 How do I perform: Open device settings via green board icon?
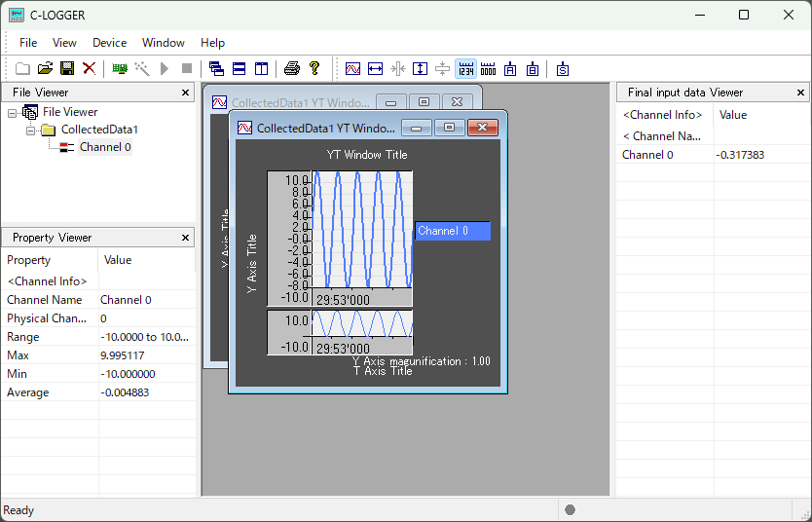pos(120,68)
